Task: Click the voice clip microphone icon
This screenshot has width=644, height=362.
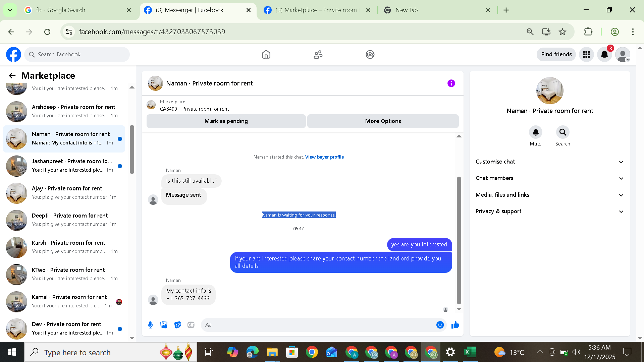Action: click(150, 325)
